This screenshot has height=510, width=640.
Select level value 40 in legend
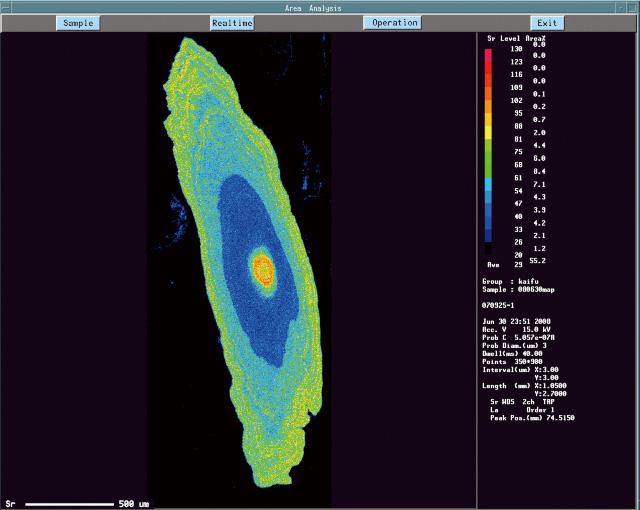point(518,217)
